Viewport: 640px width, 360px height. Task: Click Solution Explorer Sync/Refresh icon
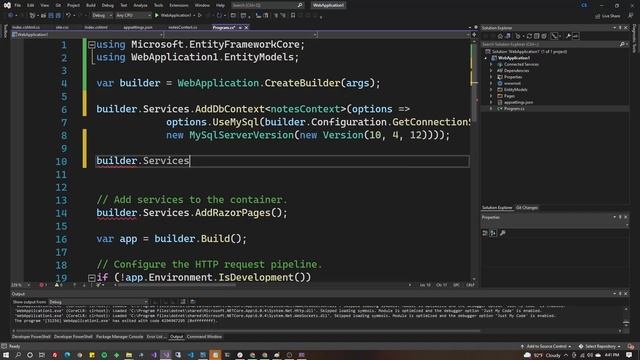click(x=529, y=36)
